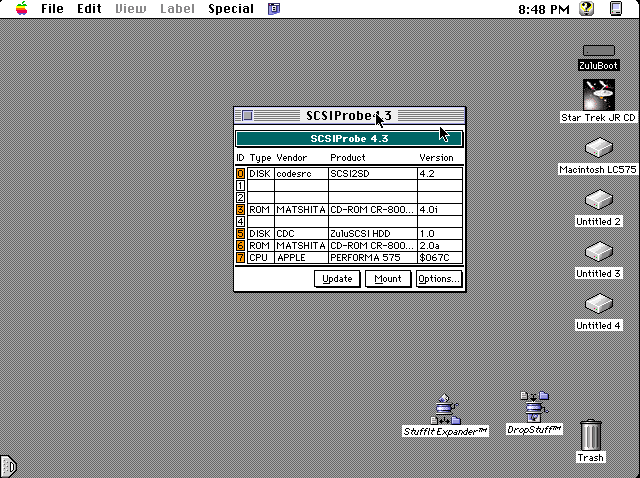The height and width of the screenshot is (478, 640).
Task: Select SCSI ID 0 indicator
Action: 240,173
